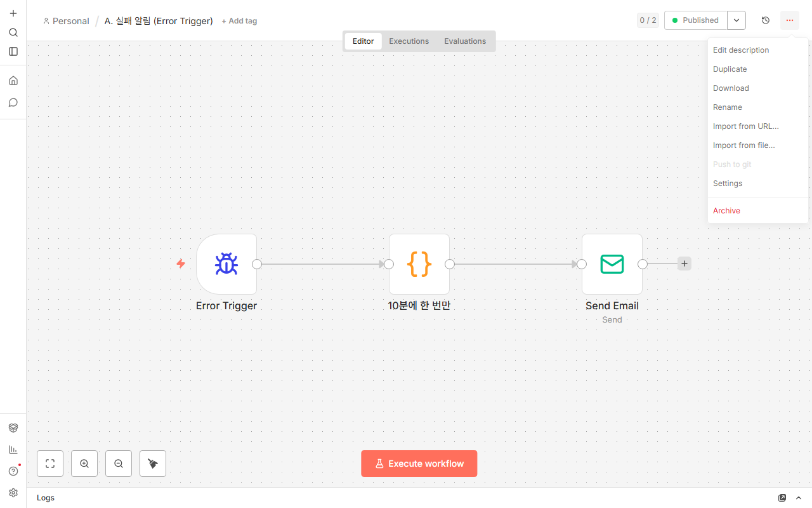The image size is (812, 508).
Task: Open settings gear icon in sidebar
Action: [x=13, y=493]
